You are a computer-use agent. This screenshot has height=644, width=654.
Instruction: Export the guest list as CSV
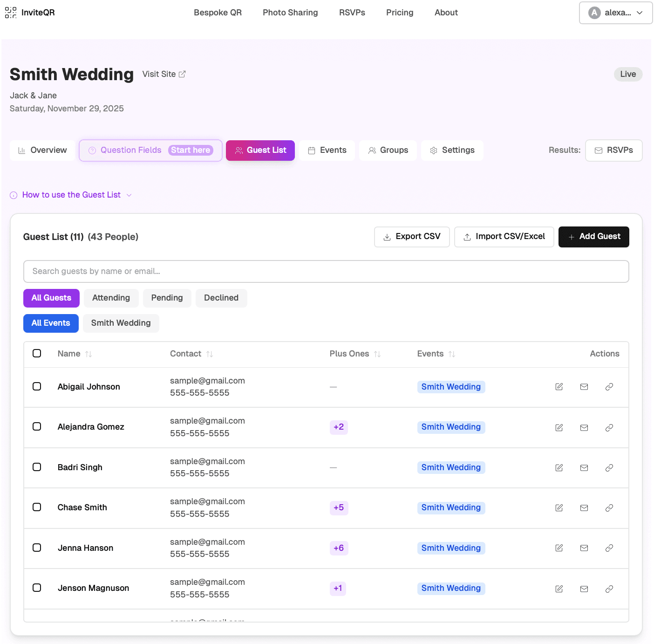click(412, 237)
